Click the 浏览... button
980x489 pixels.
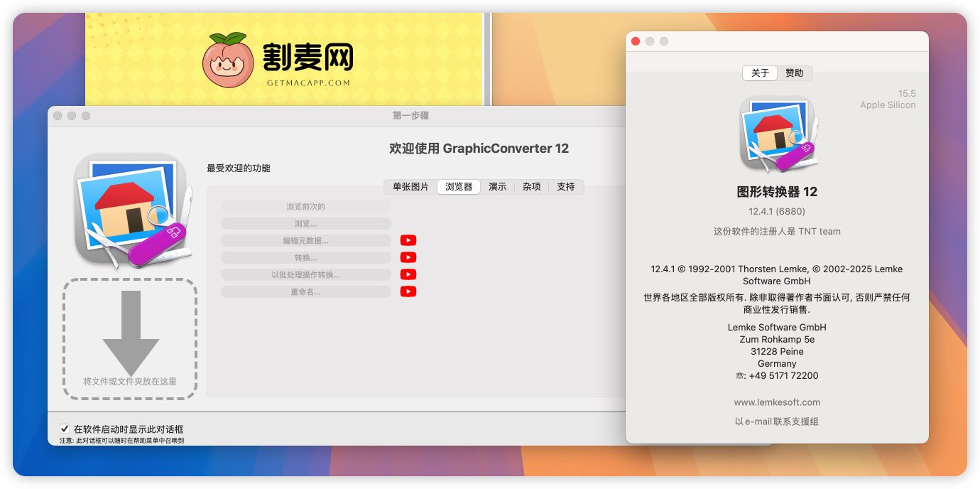(306, 224)
